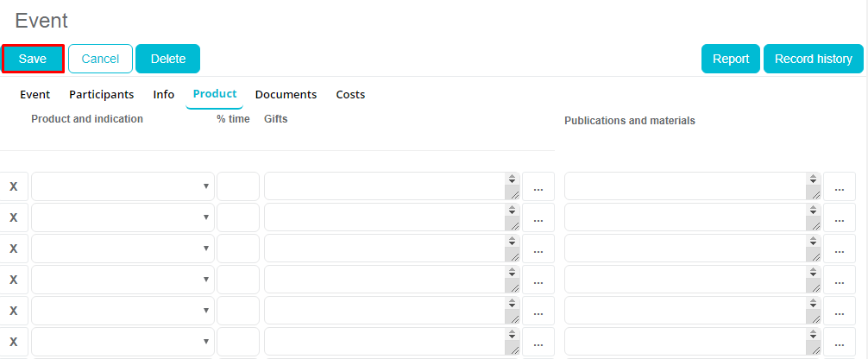The height and width of the screenshot is (359, 868).
Task: Click ellipsis button beside second row Gifts field
Action: point(538,218)
